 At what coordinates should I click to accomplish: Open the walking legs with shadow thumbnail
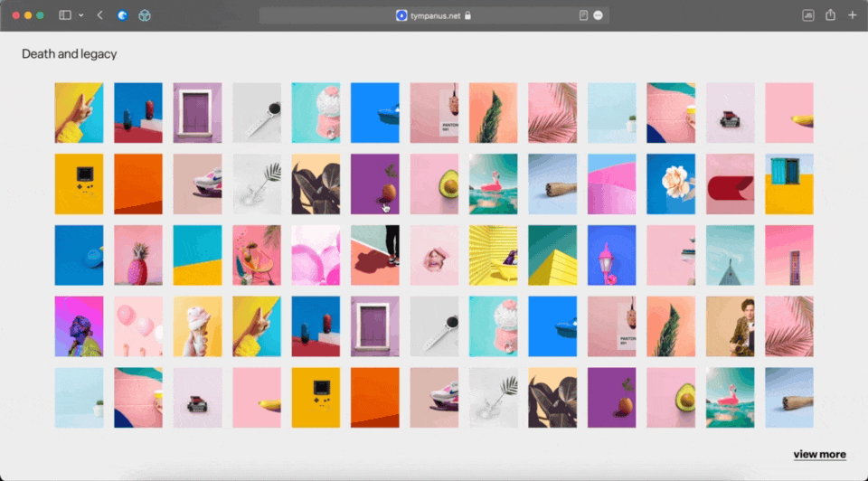tap(374, 255)
